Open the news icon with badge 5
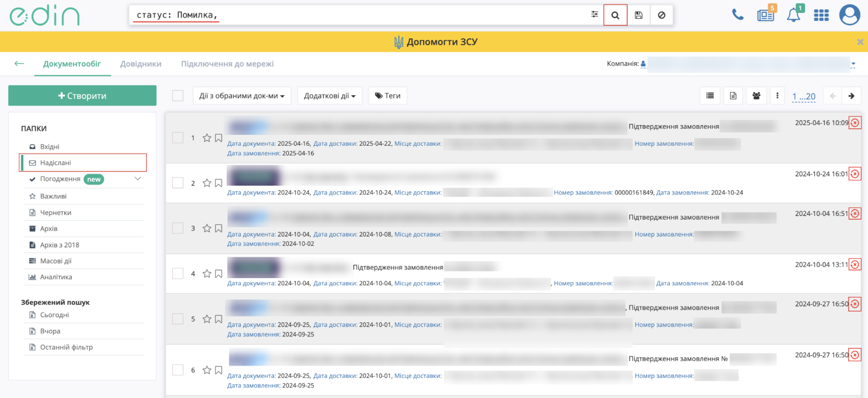868x398 pixels. click(x=766, y=15)
